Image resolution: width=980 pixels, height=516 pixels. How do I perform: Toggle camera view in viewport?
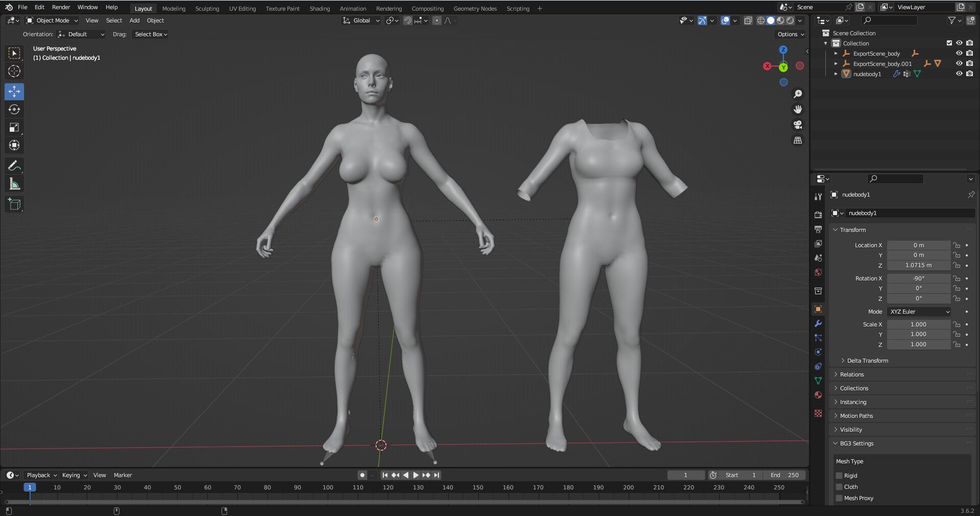798,125
